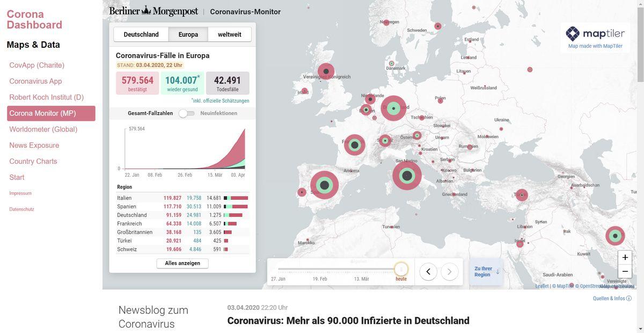Screen dimensions: 644x333
Task: Go to previous day with left arrow
Action: pos(428,272)
